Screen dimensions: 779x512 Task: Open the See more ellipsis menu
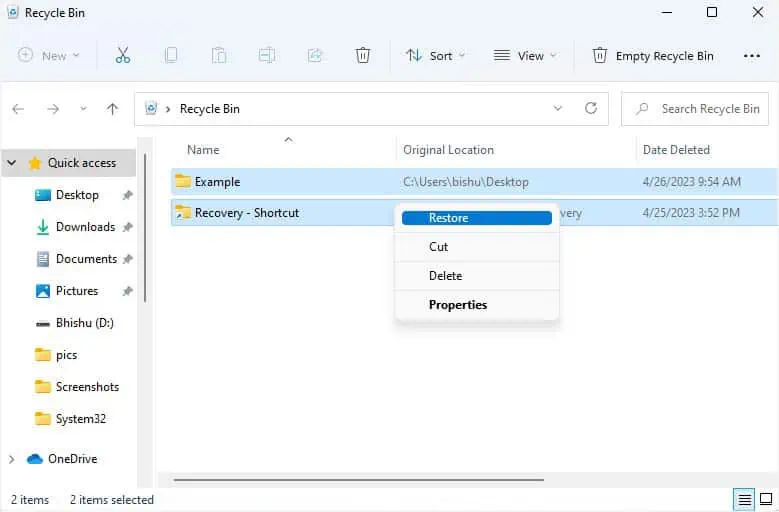[752, 56]
